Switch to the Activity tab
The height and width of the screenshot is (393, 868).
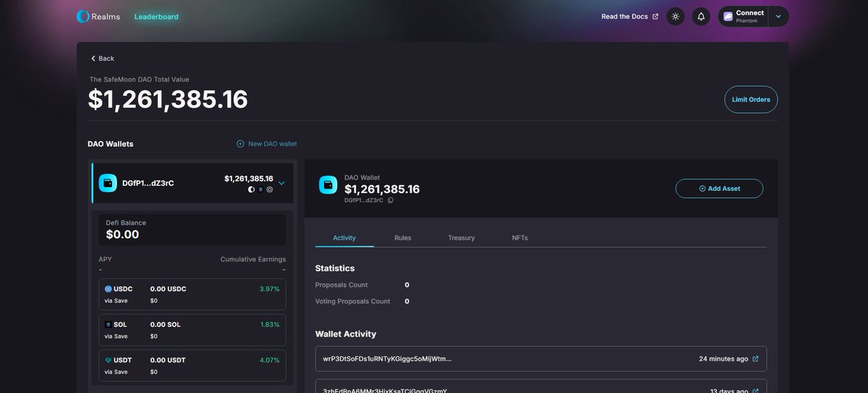[344, 238]
